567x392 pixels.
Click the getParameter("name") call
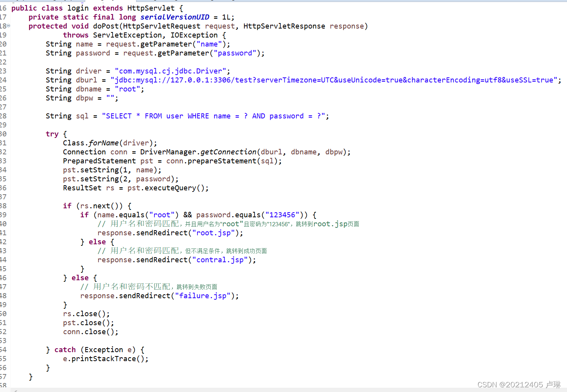183,44
